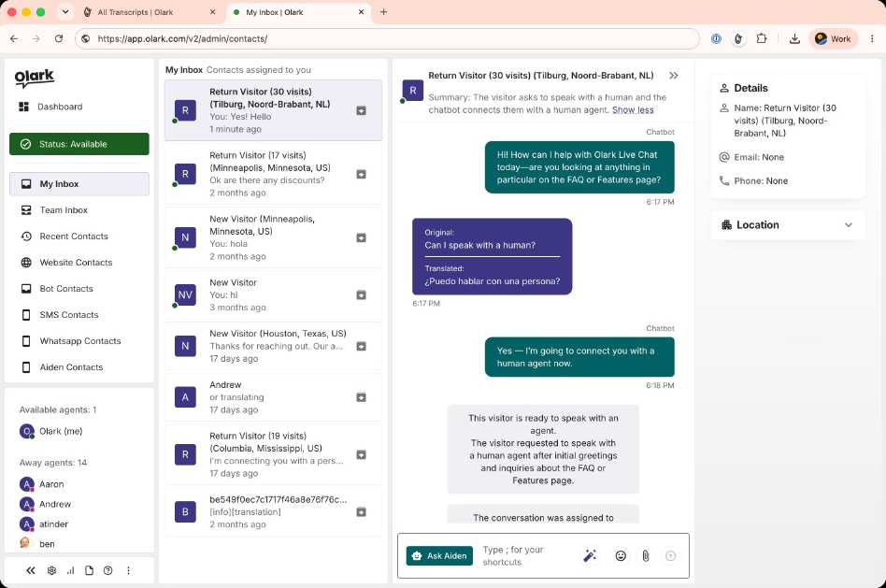The width and height of the screenshot is (886, 588).
Task: Open Recent Contacts
Action: (x=74, y=237)
